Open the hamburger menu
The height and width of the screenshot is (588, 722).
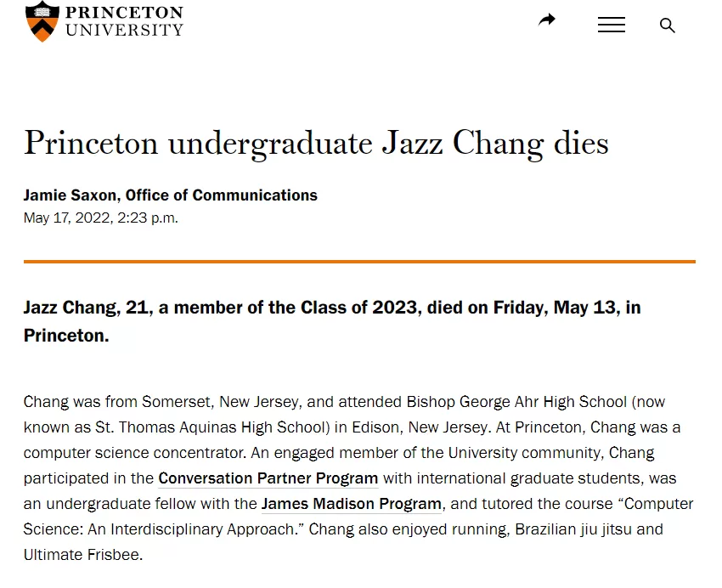click(611, 25)
